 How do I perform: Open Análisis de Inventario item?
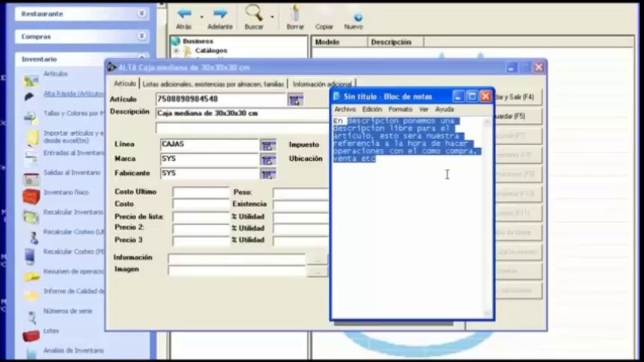(73, 350)
